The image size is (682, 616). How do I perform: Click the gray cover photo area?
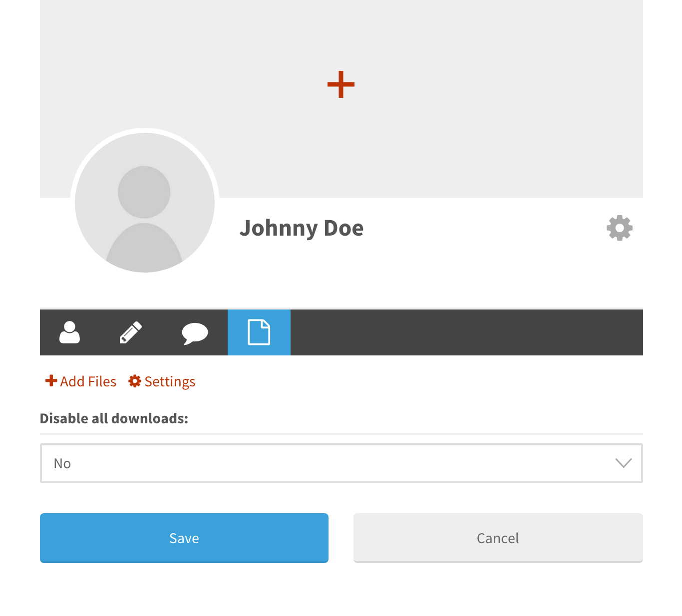tap(449, 125)
